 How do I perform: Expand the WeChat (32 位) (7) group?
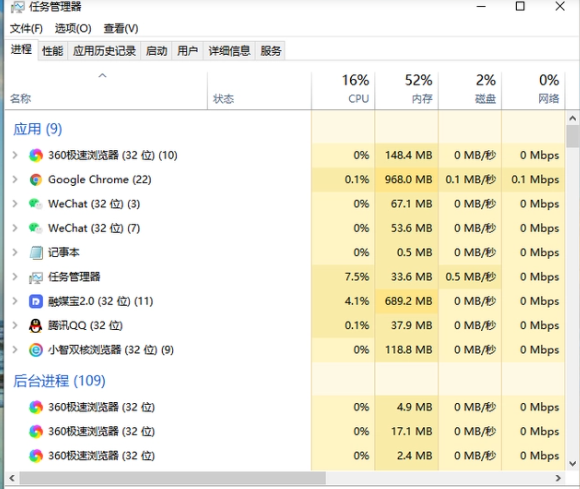15,228
